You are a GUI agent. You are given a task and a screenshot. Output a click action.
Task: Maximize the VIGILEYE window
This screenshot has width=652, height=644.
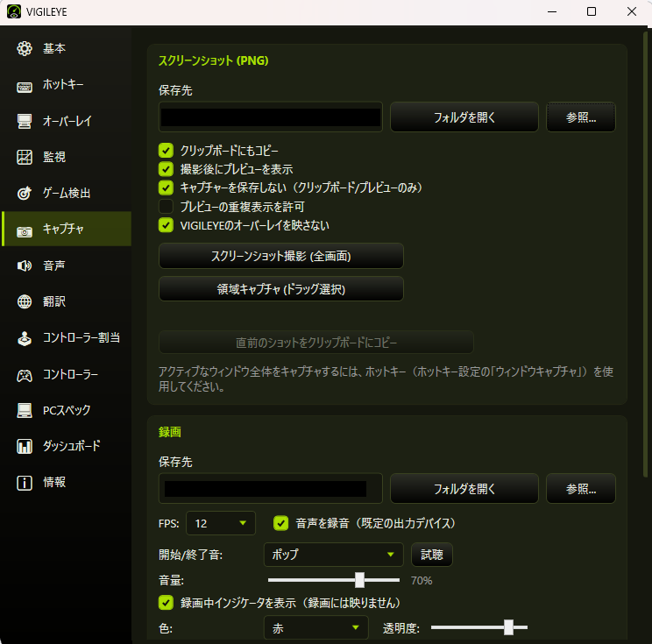[592, 11]
